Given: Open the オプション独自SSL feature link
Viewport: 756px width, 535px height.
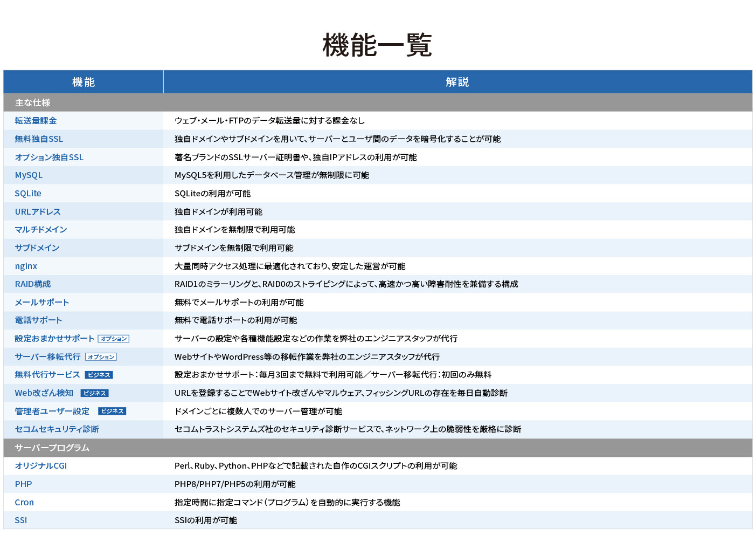Looking at the screenshot, I should pyautogui.click(x=49, y=157).
